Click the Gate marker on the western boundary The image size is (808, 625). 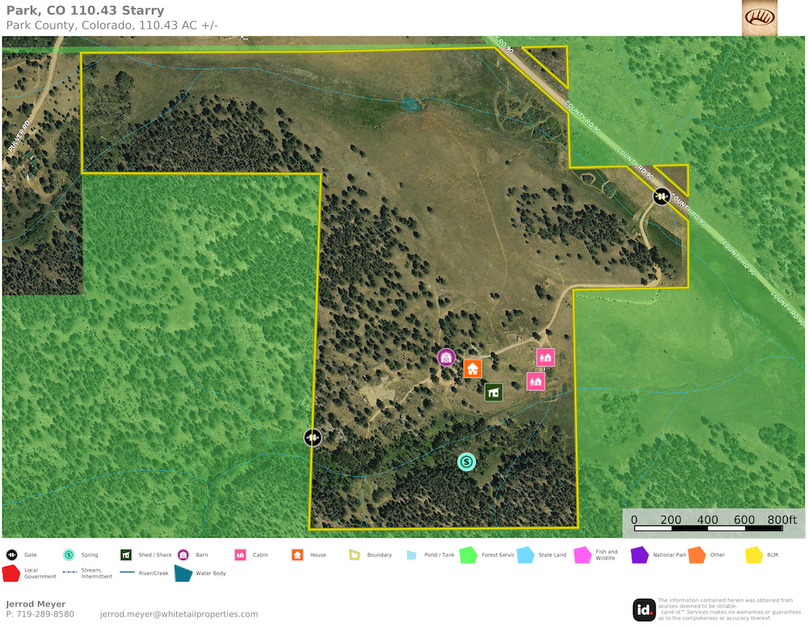pyautogui.click(x=311, y=437)
